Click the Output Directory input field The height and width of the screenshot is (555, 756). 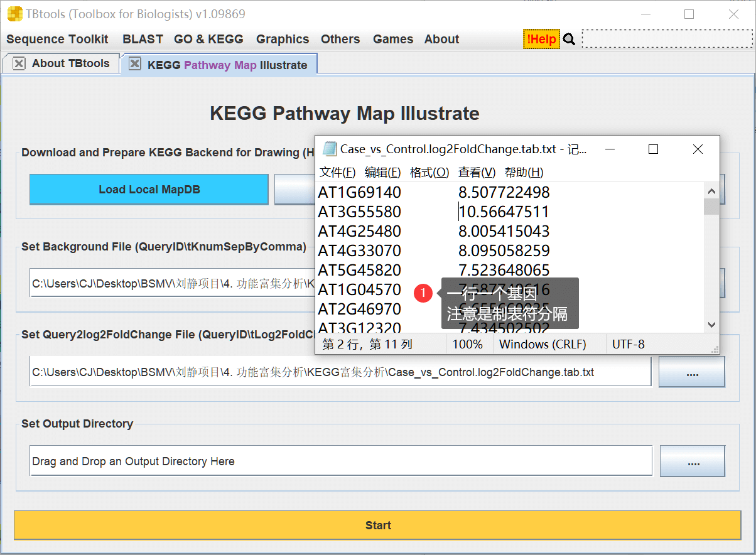(340, 461)
